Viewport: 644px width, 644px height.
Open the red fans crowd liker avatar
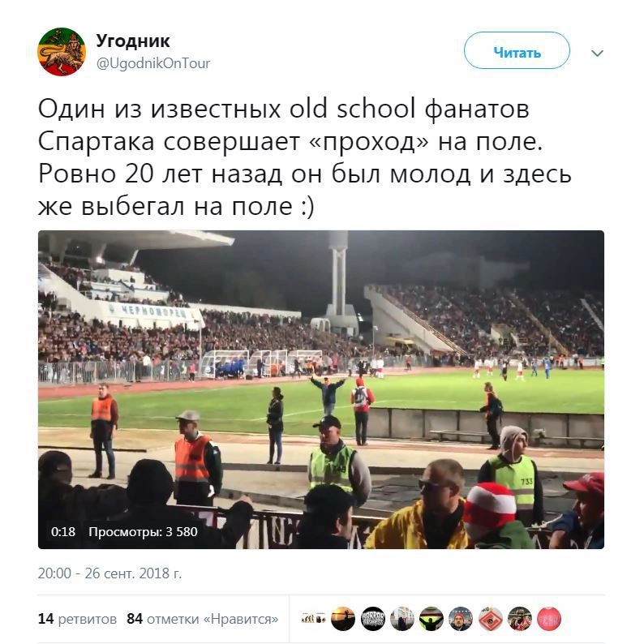(520, 619)
